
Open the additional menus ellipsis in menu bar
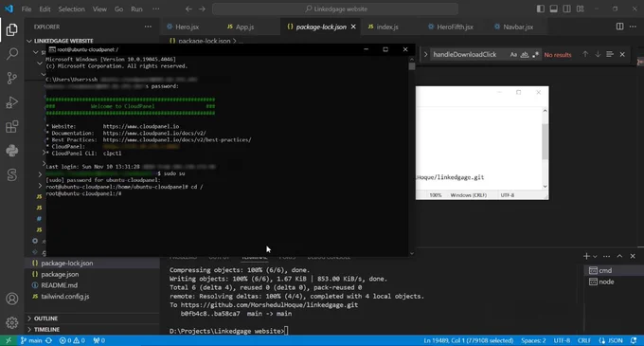(155, 9)
